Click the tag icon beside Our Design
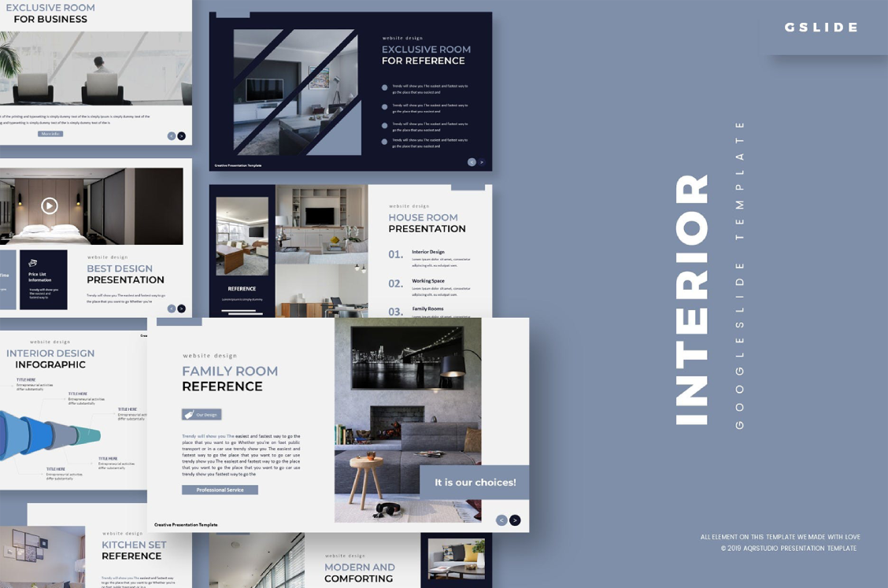Viewport: 888px width, 588px height. point(189,415)
